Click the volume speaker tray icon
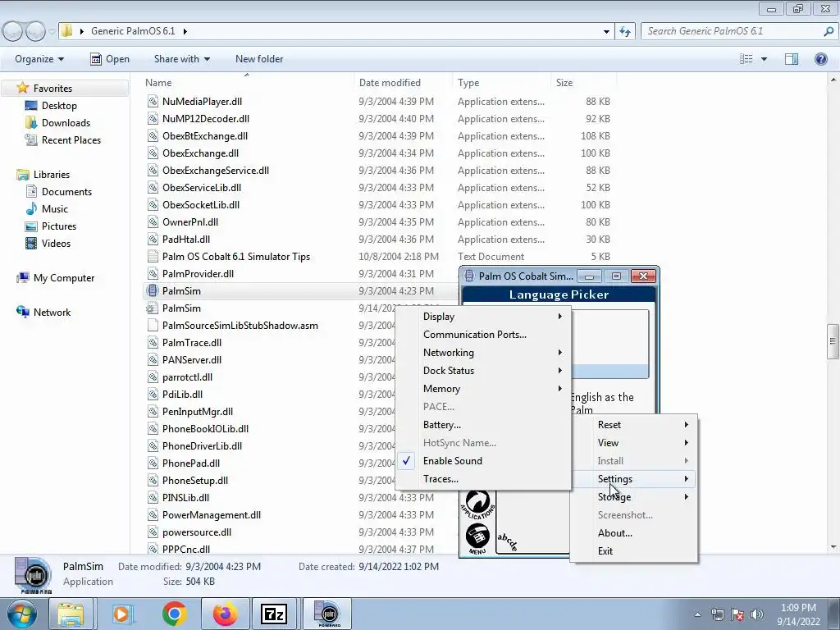Image resolution: width=840 pixels, height=630 pixels. 757,614
